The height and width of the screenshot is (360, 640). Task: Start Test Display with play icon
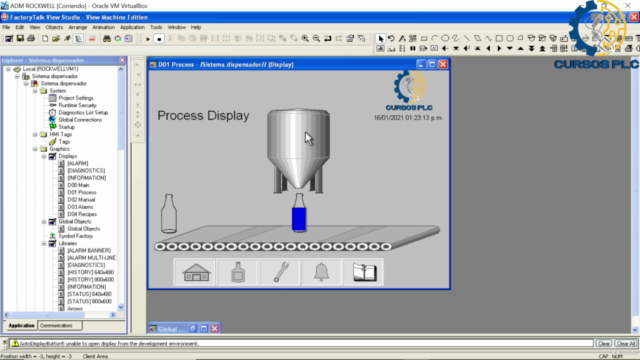pyautogui.click(x=148, y=39)
